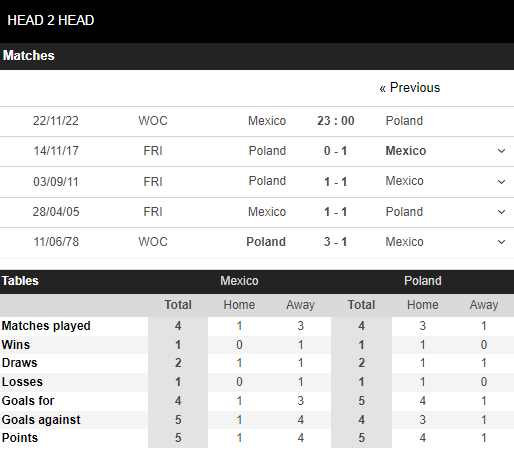Click WOC competition label for 22/11/22

tap(153, 121)
